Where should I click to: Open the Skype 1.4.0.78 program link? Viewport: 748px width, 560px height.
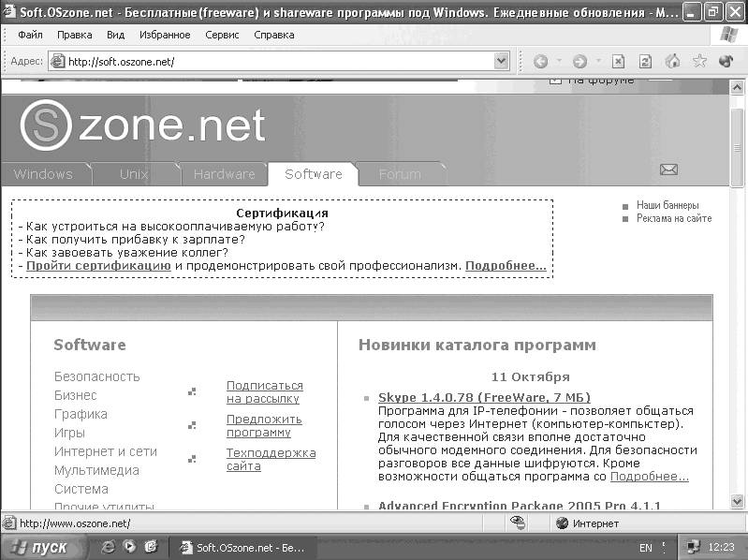point(484,397)
